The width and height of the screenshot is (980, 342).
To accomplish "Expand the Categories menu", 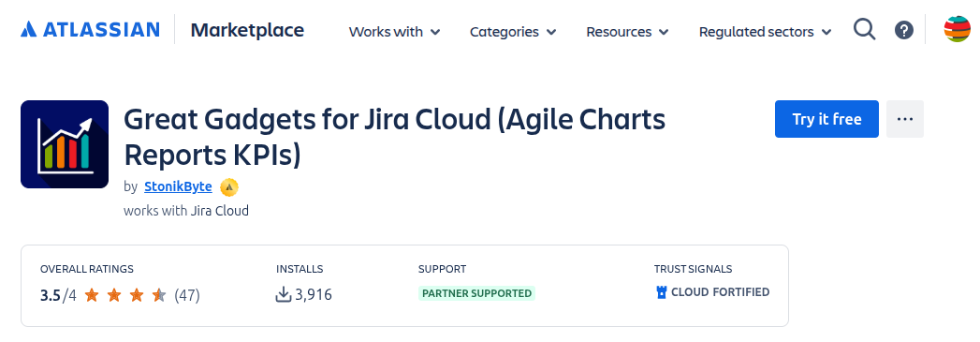I will (513, 31).
